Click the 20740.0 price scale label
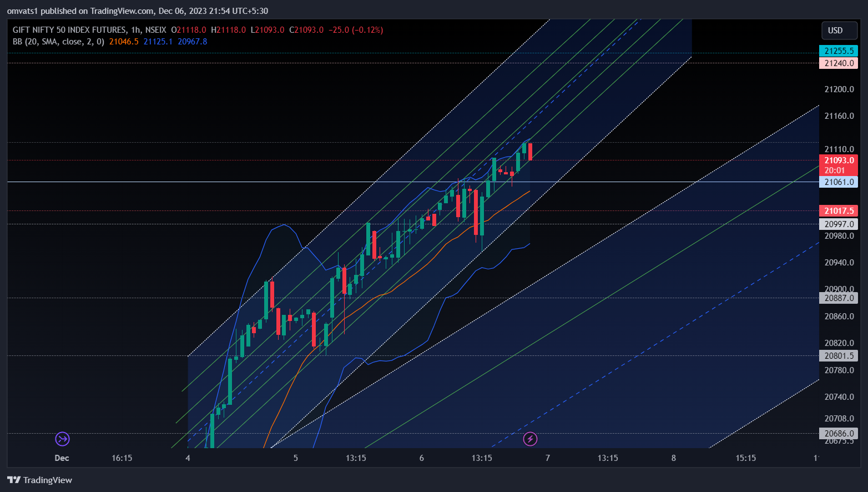868x492 pixels. point(839,397)
